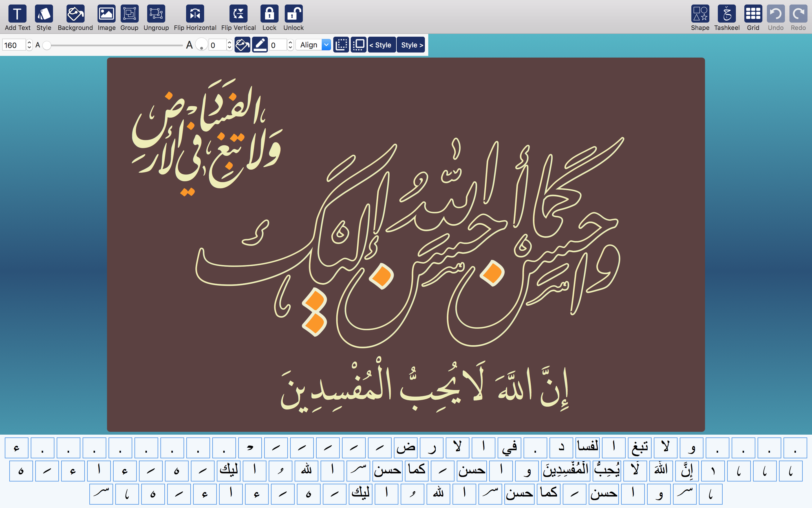The height and width of the screenshot is (508, 812).
Task: Click the small A size label
Action: coord(37,45)
